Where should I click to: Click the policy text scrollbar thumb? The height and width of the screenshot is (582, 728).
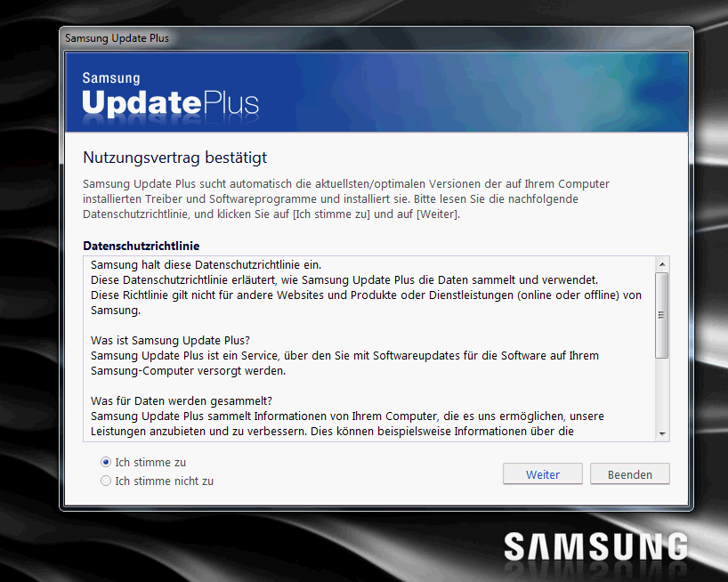pyautogui.click(x=662, y=315)
